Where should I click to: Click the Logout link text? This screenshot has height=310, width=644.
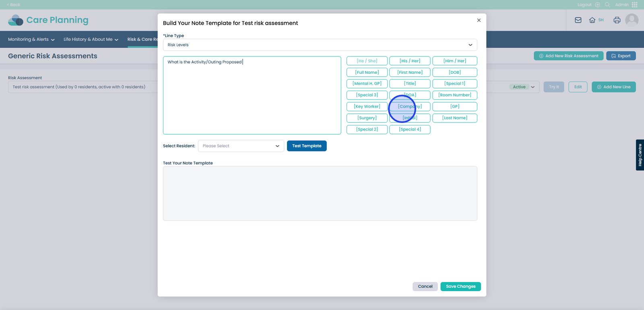(584, 5)
